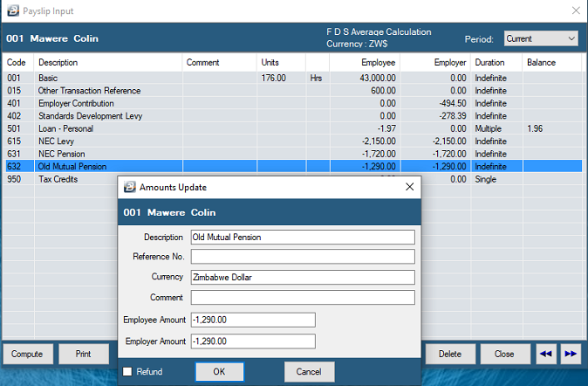Click the 1.96 loan balance cell
This screenshot has width=588, height=386.
535,128
